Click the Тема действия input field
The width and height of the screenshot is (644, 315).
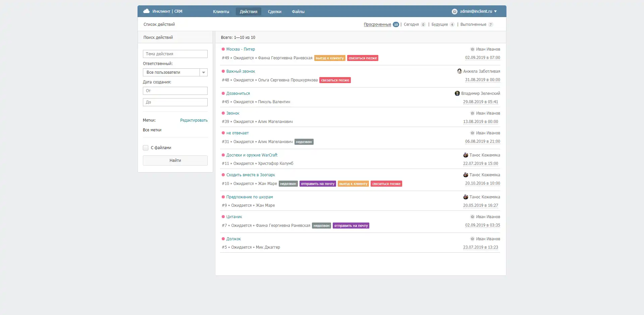point(175,54)
